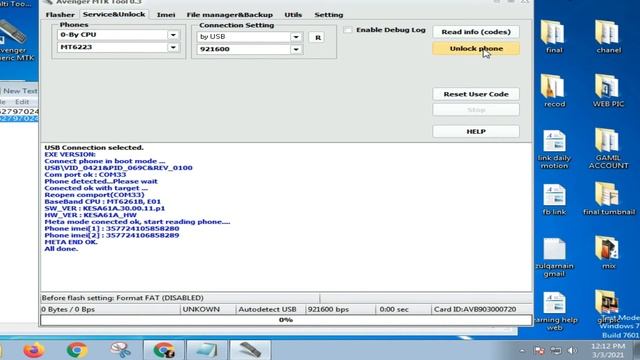640x360 pixels.
Task: Click the flag action center tray icon
Action: coord(539,351)
